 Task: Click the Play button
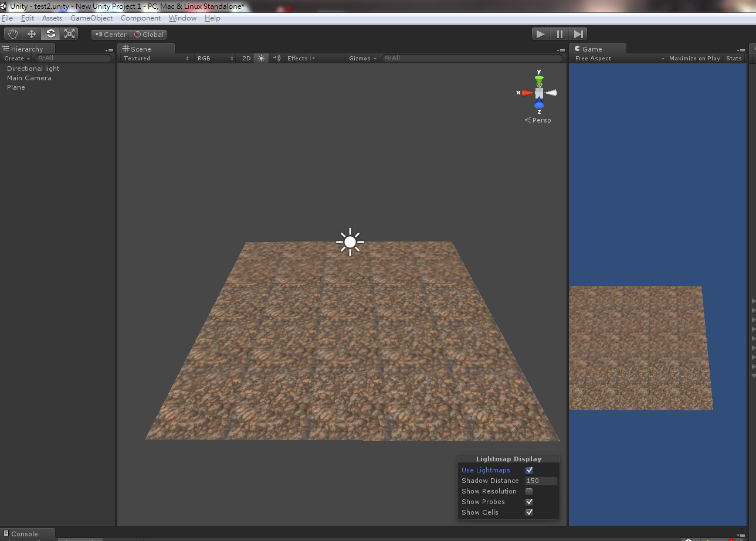click(x=541, y=34)
